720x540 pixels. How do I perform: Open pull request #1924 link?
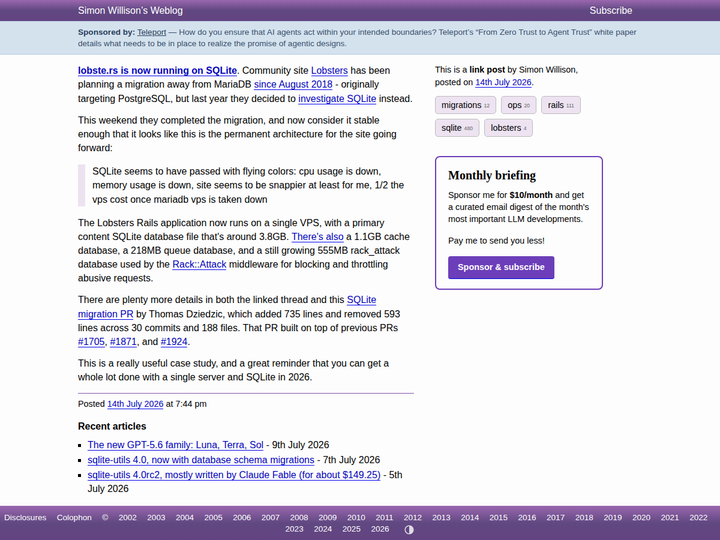tap(174, 342)
